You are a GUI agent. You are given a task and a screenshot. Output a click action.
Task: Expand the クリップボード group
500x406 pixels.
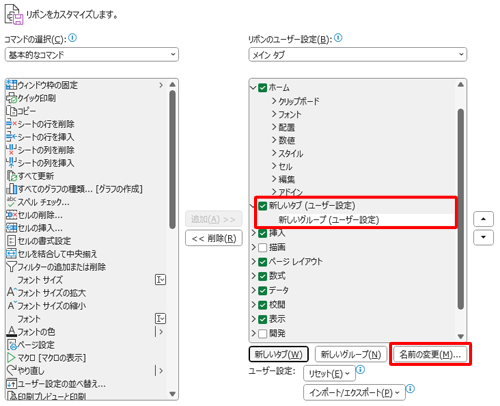point(274,101)
